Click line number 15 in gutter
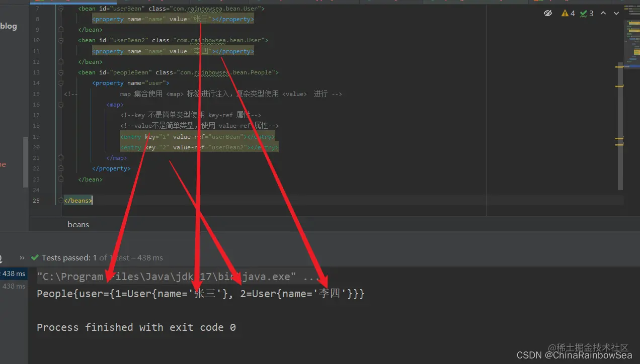640x364 pixels. 36,94
